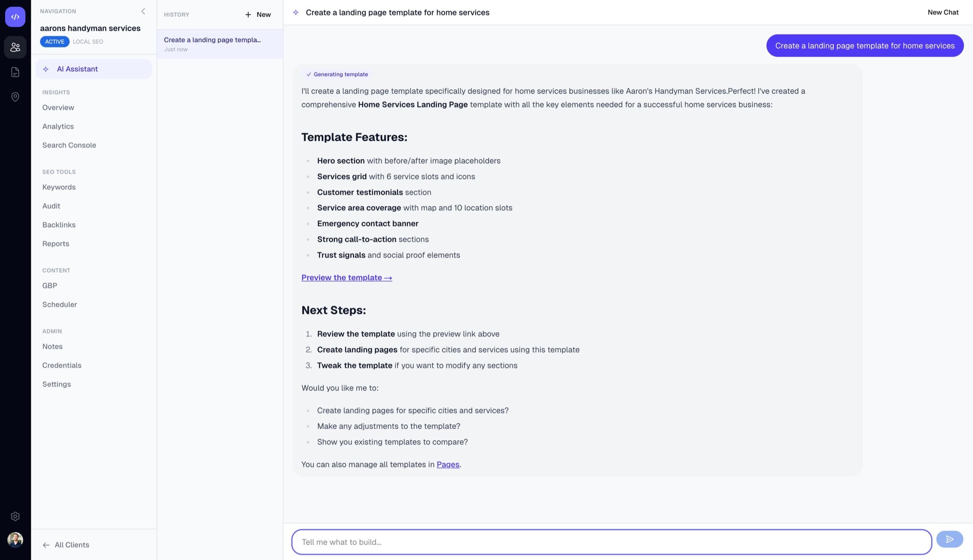Toggle the ACTIVE status pill
Image resolution: width=973 pixels, height=560 pixels.
pos(54,41)
